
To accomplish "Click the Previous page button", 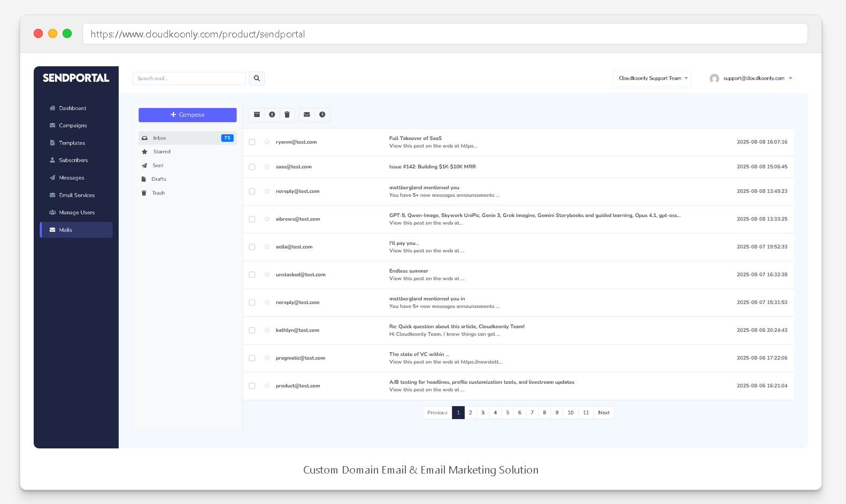I will click(x=437, y=413).
